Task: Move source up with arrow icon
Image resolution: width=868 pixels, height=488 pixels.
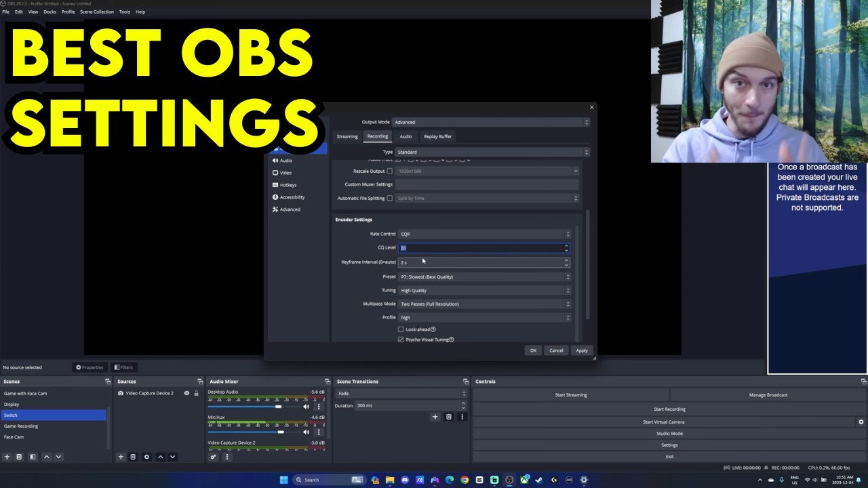Action: (160, 457)
